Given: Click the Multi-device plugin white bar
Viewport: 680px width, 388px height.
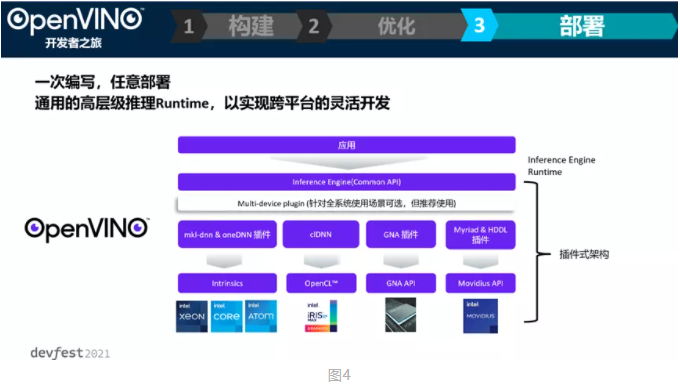Looking at the screenshot, I should pos(347,203).
